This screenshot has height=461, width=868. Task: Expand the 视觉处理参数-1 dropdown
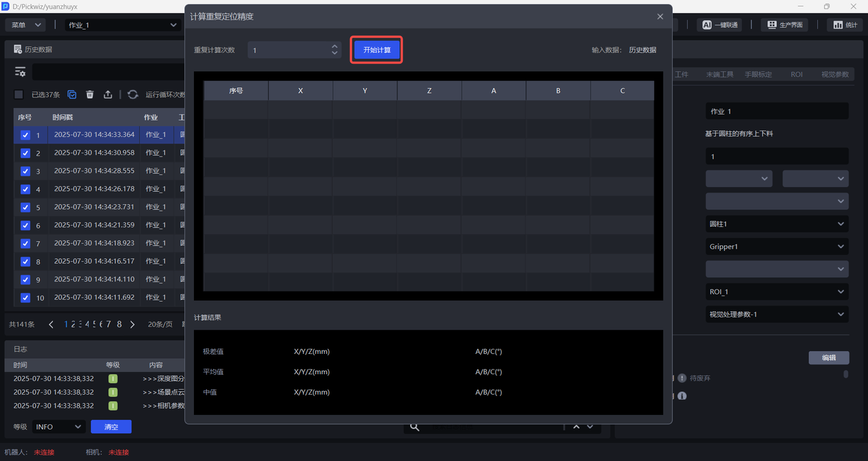(776, 315)
